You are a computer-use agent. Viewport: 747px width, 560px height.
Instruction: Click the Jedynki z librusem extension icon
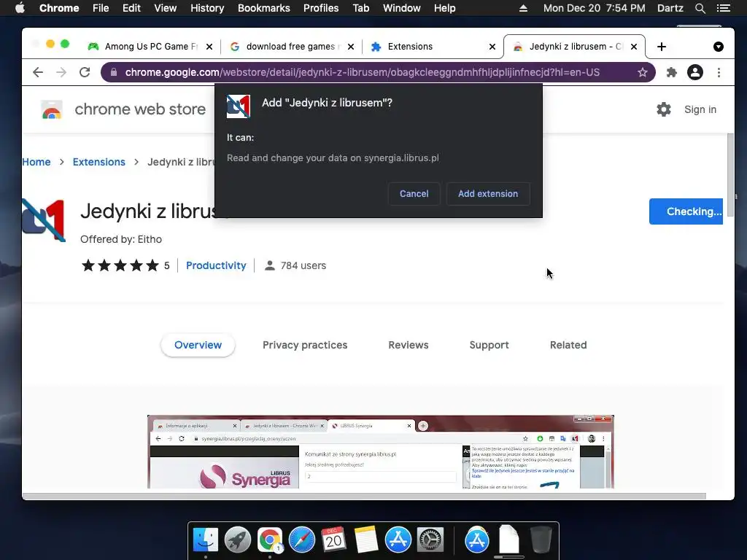(x=43, y=220)
